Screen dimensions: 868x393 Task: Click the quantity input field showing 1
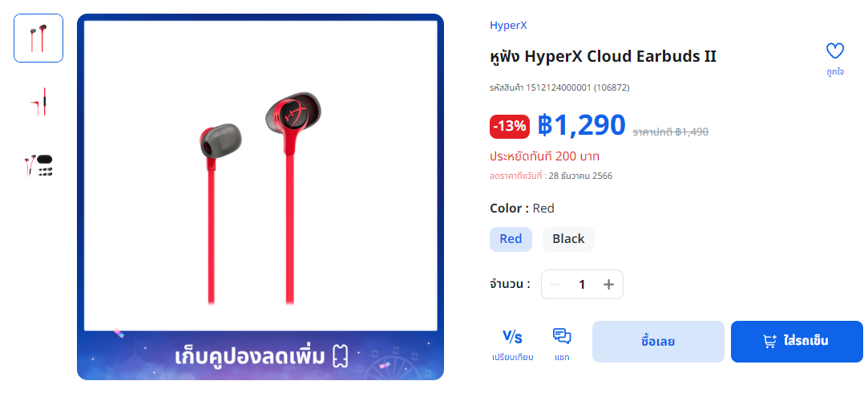coord(582,285)
